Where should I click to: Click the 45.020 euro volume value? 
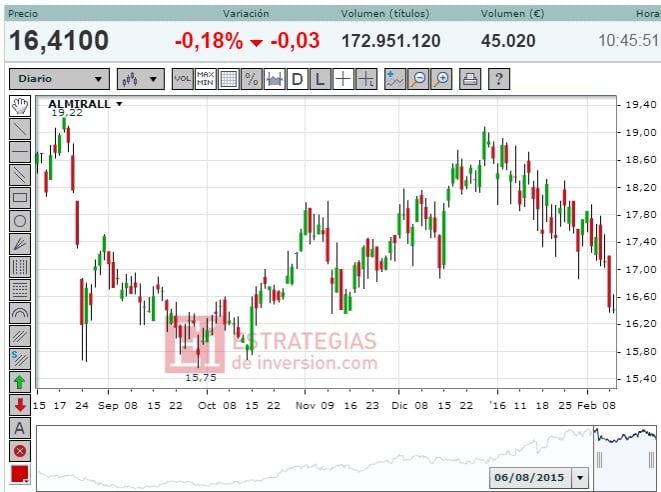coord(508,41)
